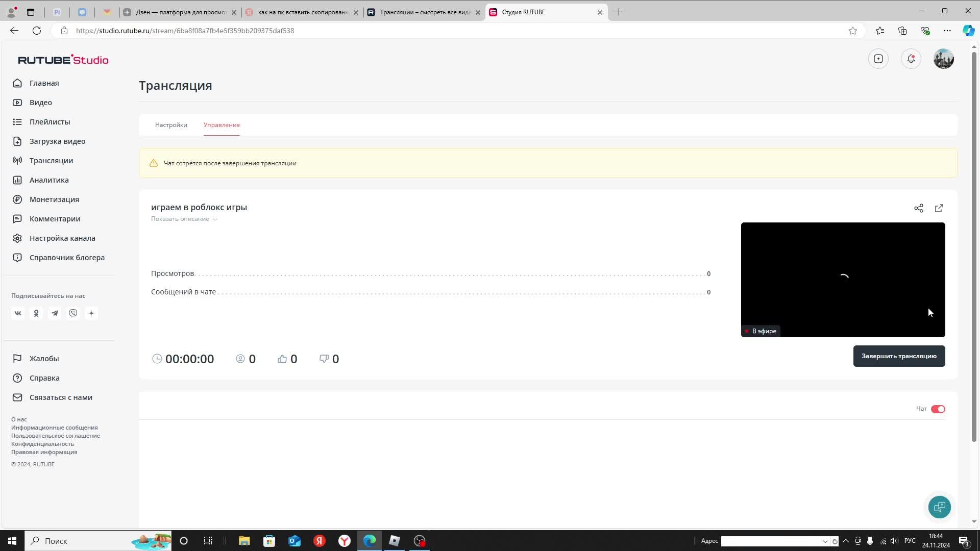Open the notifications bell
Viewport: 980px width, 551px height.
(911, 59)
